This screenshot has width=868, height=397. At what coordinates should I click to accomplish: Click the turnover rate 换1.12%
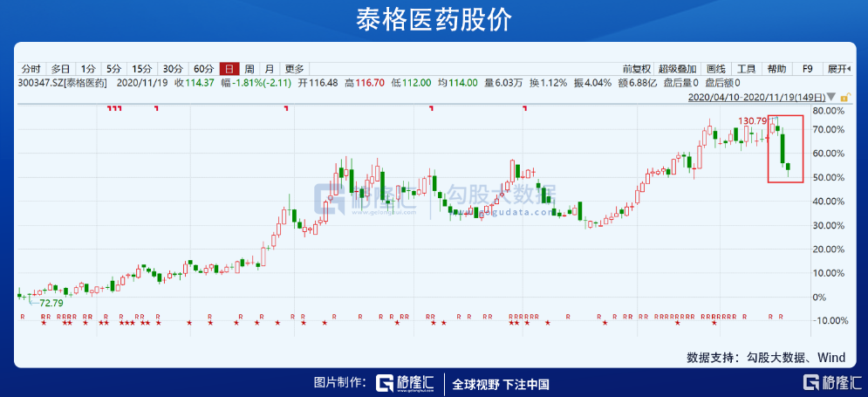pyautogui.click(x=548, y=83)
